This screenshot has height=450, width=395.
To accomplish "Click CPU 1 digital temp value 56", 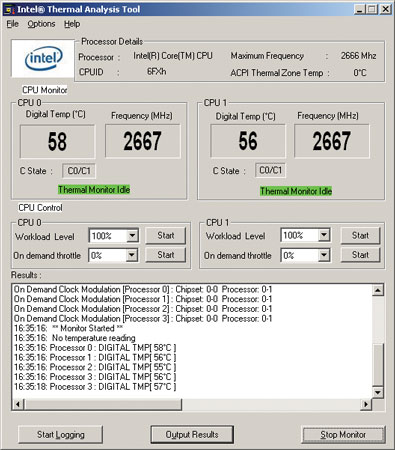I will tap(248, 141).
